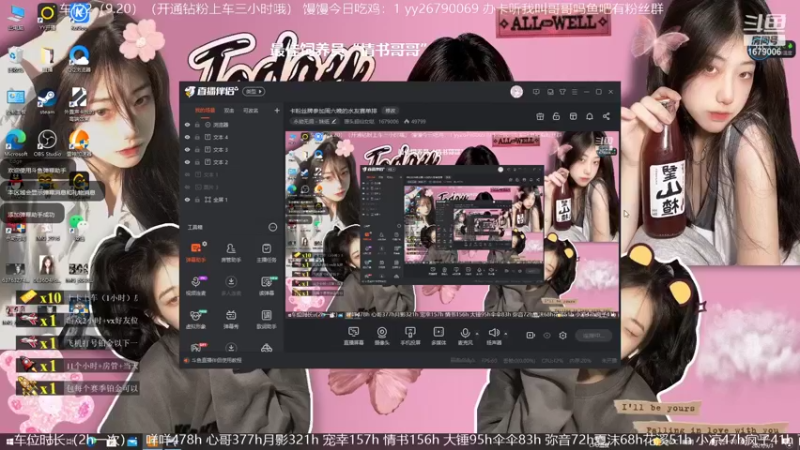Screen dimensions: 800x450
Task: Click the padlock icon in room header
Action: click(556, 117)
